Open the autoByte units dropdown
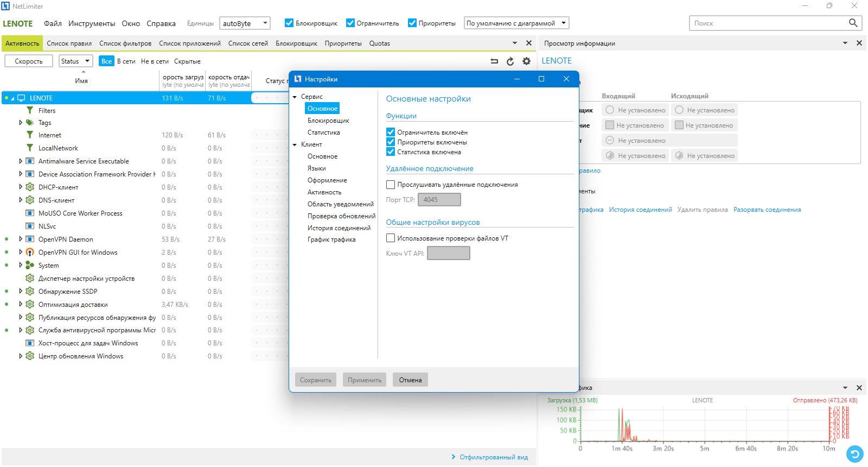This screenshot has width=868, height=467. coord(245,23)
